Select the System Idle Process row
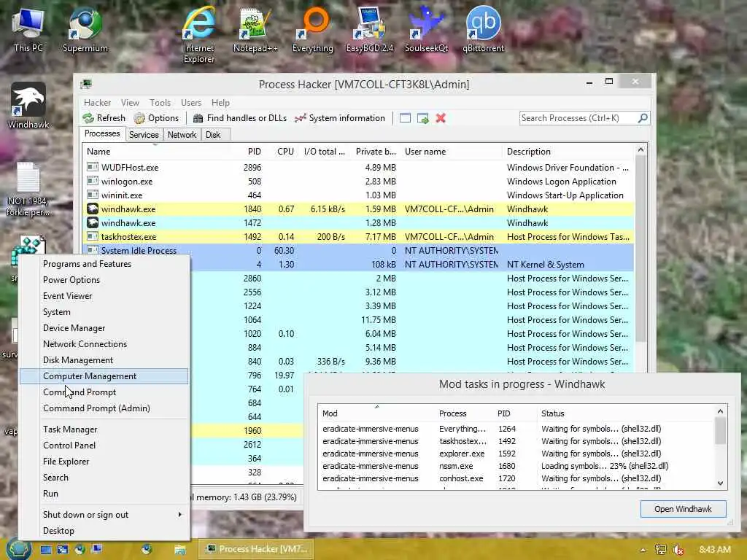 coord(359,251)
